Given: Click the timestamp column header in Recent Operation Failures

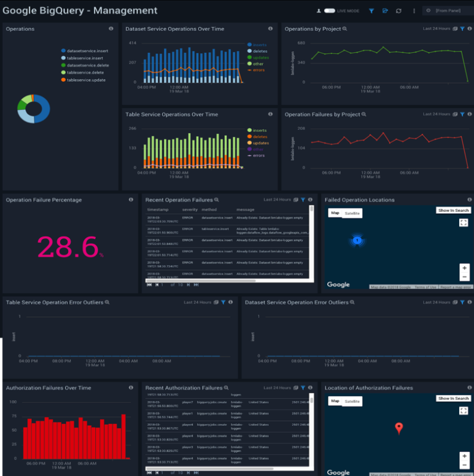Looking at the screenshot, I should pyautogui.click(x=158, y=209).
